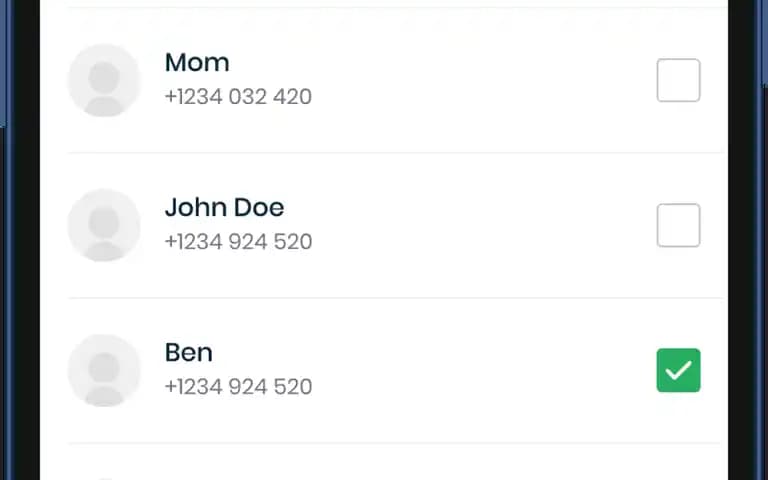Open the contact named Ben
Screen dimensions: 768x480
point(189,353)
